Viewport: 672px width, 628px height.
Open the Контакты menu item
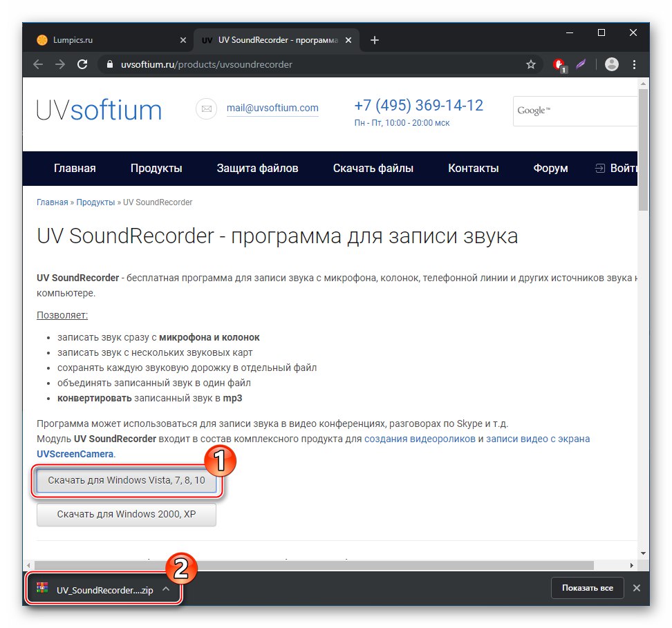tap(474, 169)
